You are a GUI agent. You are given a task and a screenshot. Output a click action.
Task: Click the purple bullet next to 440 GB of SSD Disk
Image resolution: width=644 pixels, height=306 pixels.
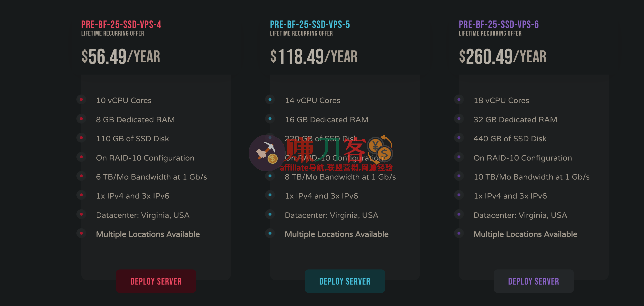[x=459, y=138]
